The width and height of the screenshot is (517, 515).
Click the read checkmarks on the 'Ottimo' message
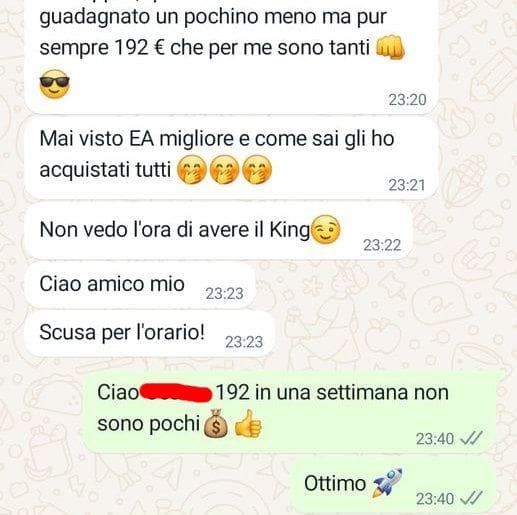point(471,499)
